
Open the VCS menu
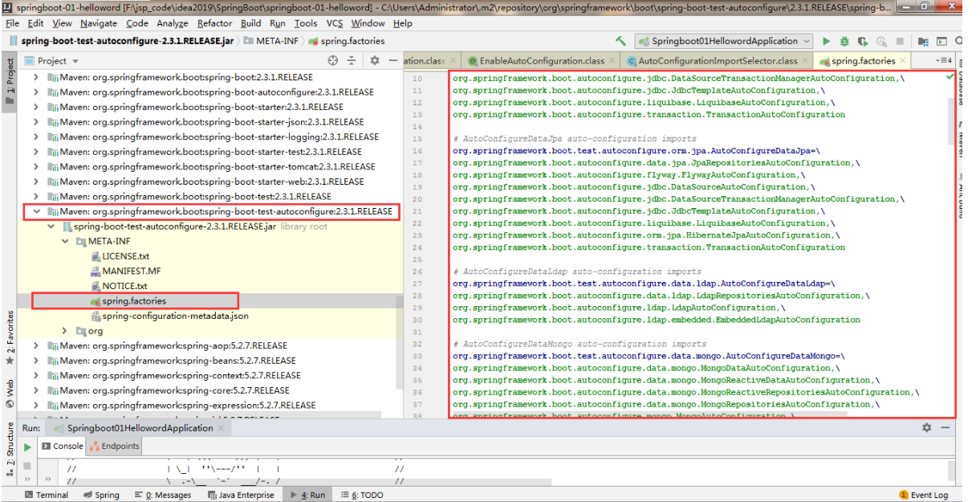click(335, 23)
